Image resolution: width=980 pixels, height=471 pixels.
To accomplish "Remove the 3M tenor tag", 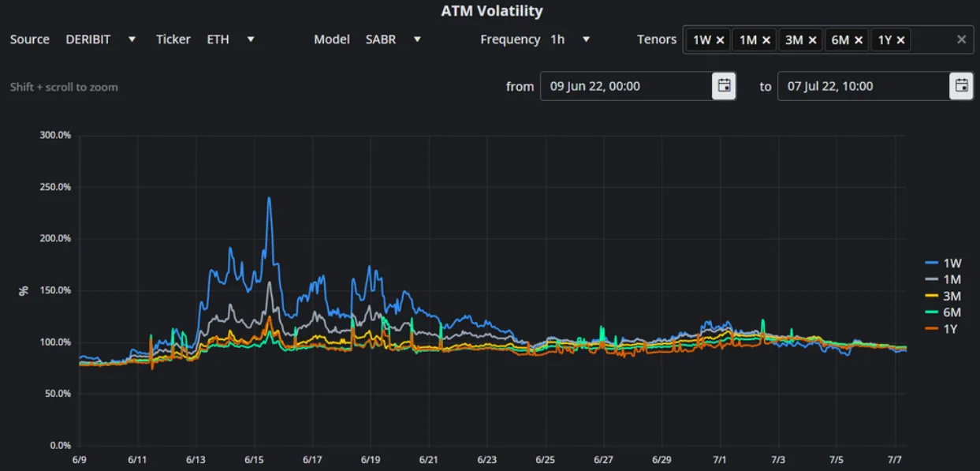I will (x=813, y=39).
